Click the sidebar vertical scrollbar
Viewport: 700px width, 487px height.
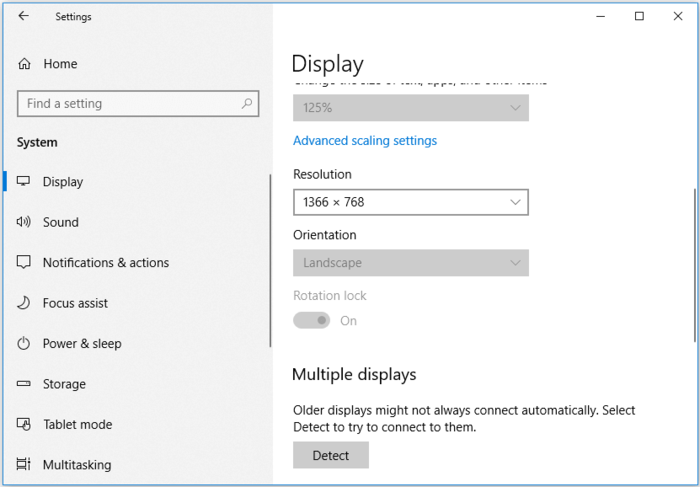[270, 260]
